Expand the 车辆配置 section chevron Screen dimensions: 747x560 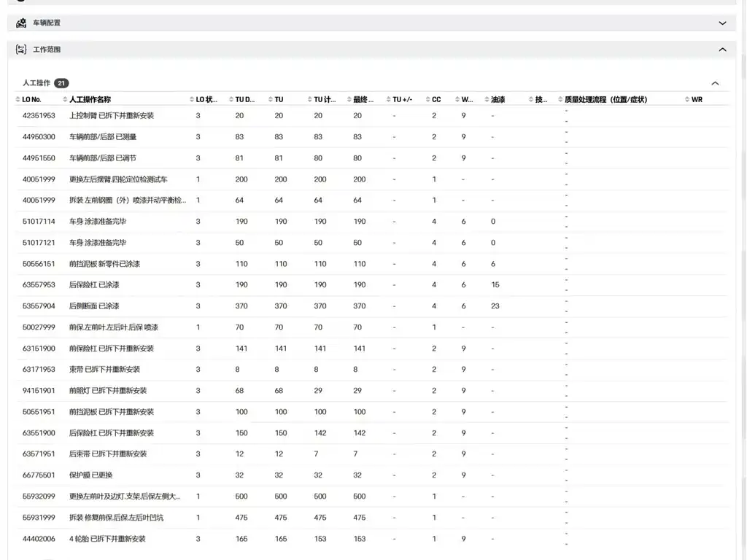[x=722, y=23]
